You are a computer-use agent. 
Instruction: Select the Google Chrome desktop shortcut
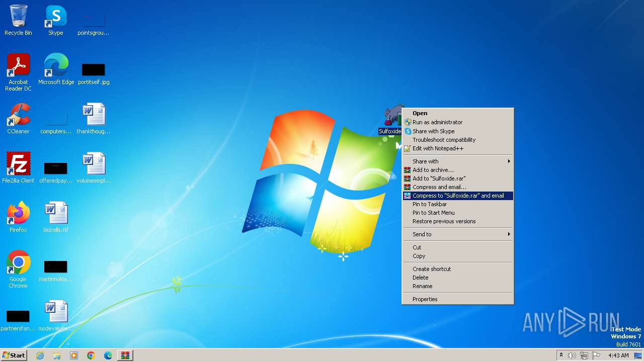pyautogui.click(x=18, y=269)
